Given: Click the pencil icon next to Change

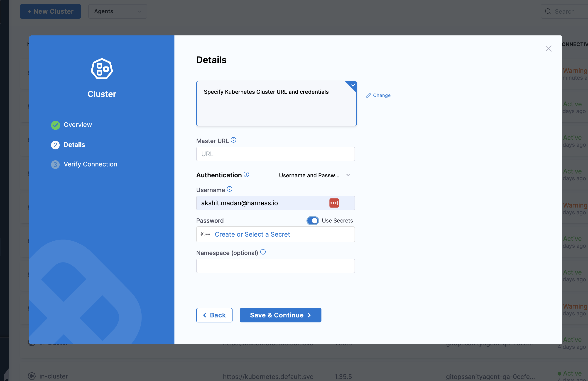Looking at the screenshot, I should [x=368, y=95].
